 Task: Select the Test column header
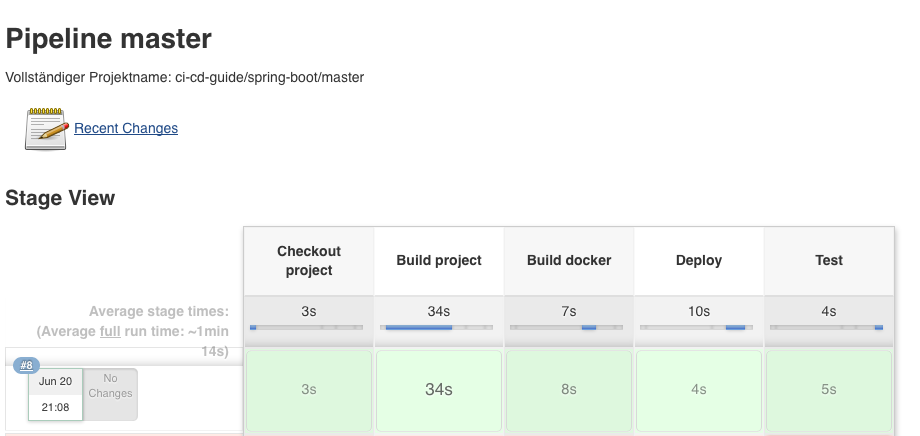[x=829, y=260]
